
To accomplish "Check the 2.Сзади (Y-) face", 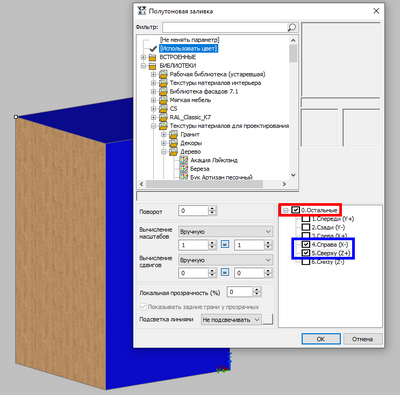I will (x=306, y=227).
